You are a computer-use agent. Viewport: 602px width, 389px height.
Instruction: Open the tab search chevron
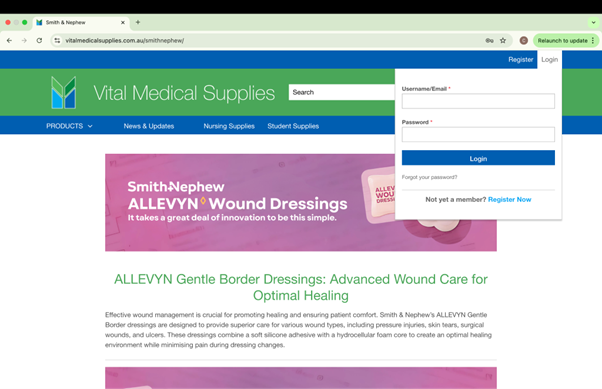point(593,22)
